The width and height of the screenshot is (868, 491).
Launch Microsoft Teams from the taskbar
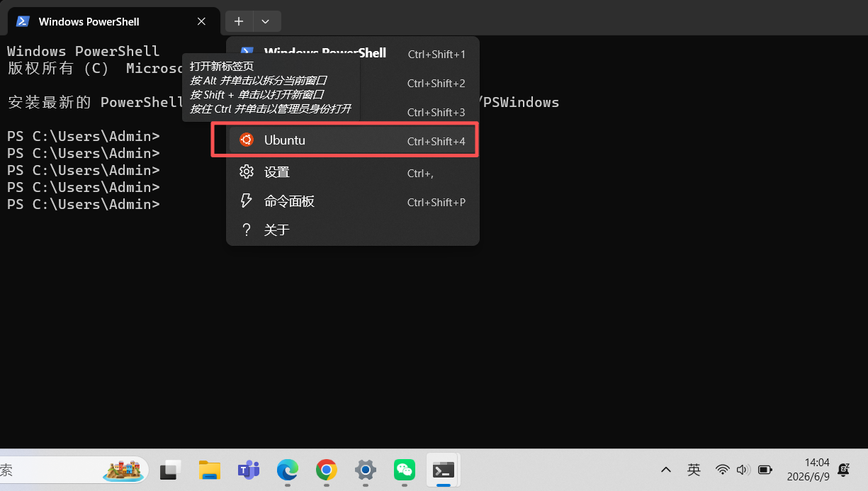[x=248, y=469]
